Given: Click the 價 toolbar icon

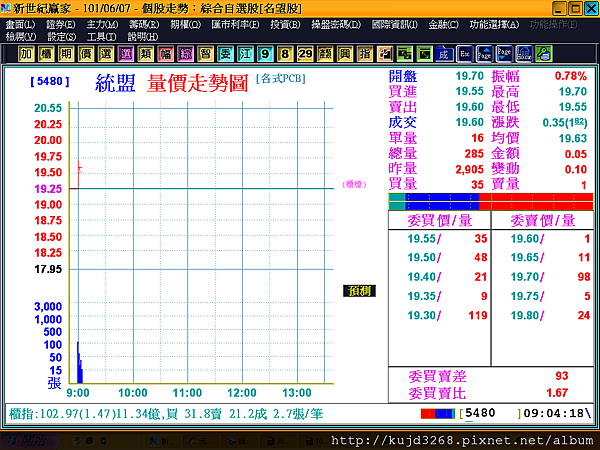Looking at the screenshot, I should tap(86, 54).
